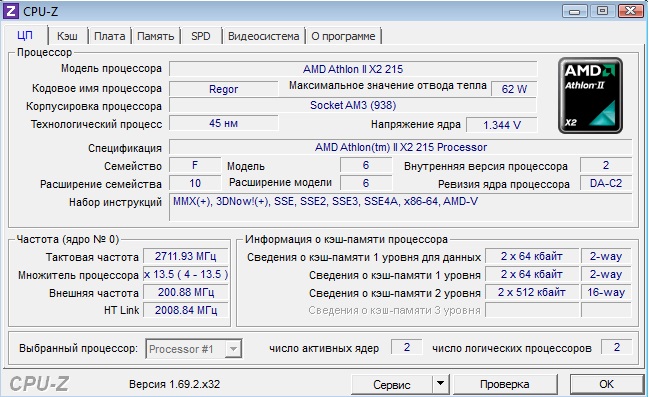Open the Кэш tab
This screenshot has width=649, height=397.
(x=67, y=36)
